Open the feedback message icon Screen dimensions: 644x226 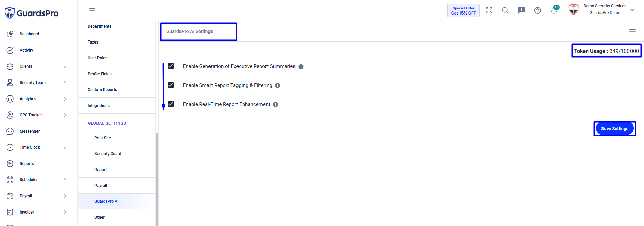522,10
